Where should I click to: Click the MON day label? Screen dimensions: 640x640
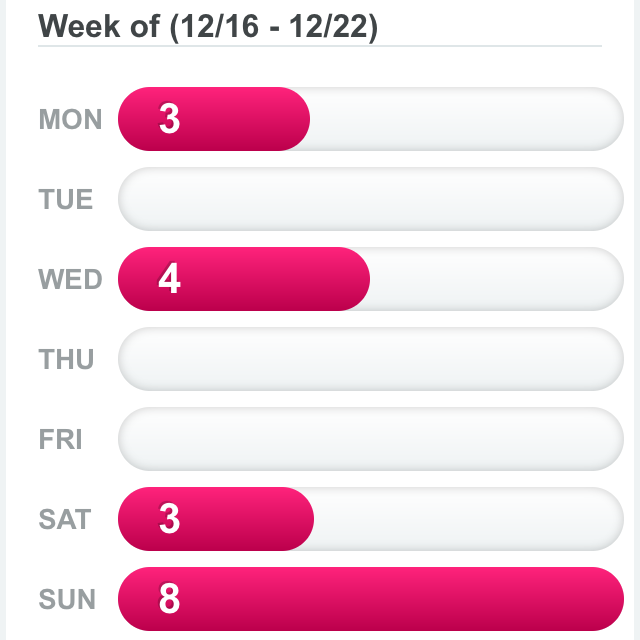point(70,119)
